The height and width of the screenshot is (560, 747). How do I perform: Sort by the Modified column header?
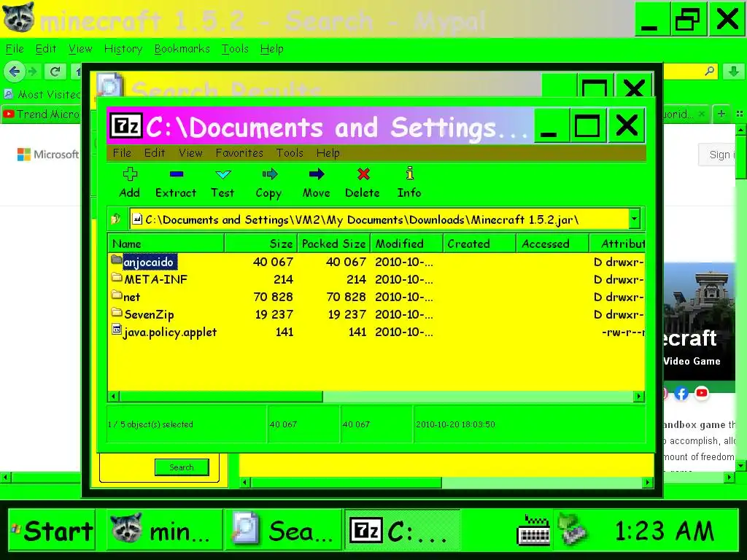pos(407,244)
